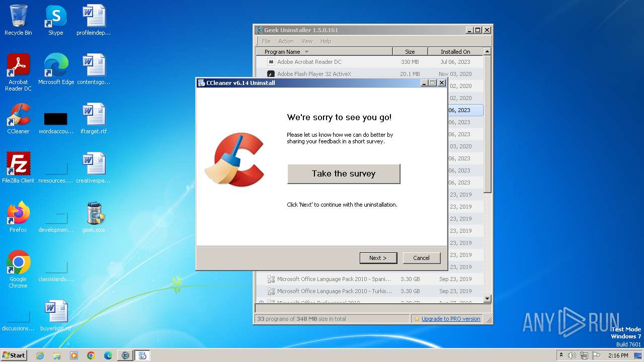This screenshot has width=644, height=362.
Task: Click scroll down arrow in program list
Action: [487, 299]
